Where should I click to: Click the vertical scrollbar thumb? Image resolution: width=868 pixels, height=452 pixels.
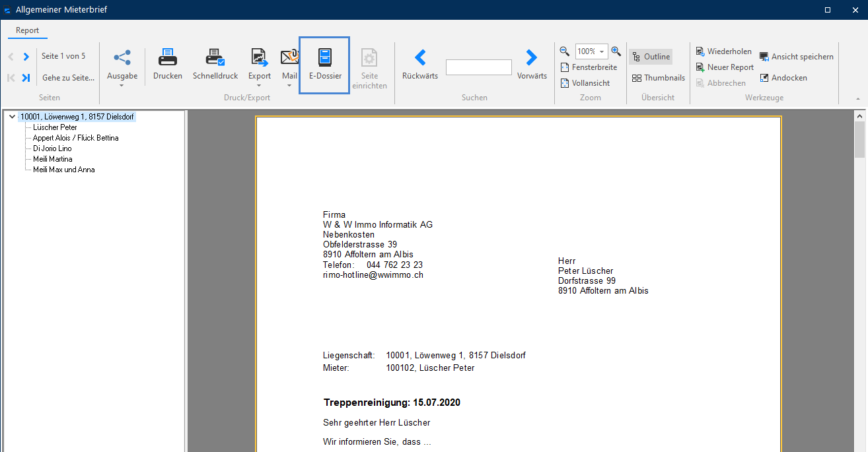click(x=859, y=140)
